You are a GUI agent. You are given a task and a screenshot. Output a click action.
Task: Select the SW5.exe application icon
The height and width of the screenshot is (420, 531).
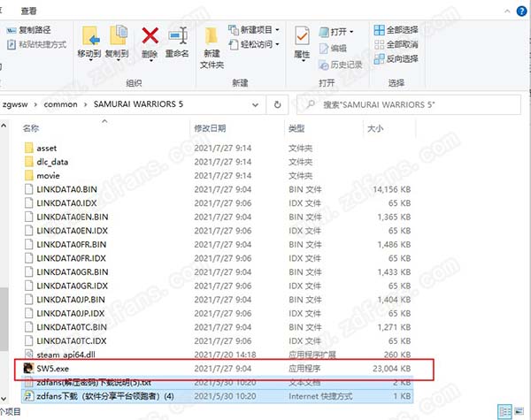(29, 368)
